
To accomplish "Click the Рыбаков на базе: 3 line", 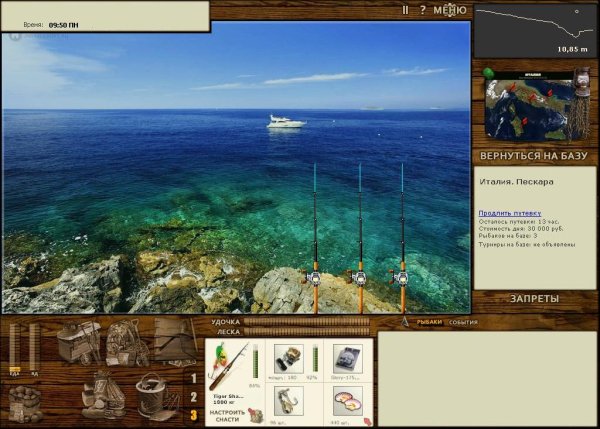I will (x=508, y=236).
